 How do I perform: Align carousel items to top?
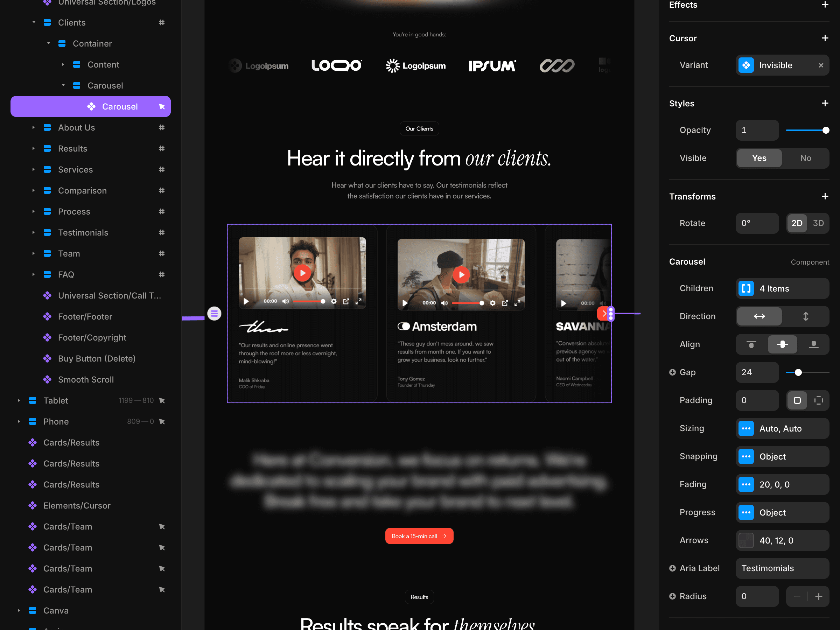[751, 344]
